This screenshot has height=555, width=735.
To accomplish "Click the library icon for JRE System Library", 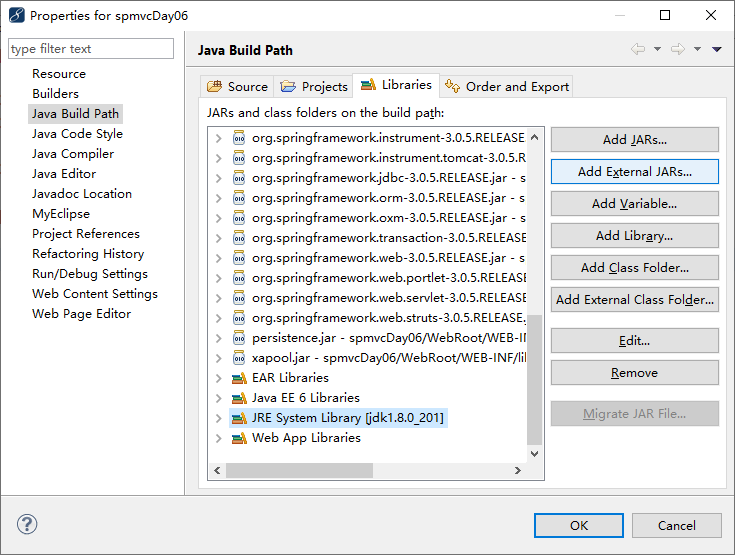I will pos(239,418).
